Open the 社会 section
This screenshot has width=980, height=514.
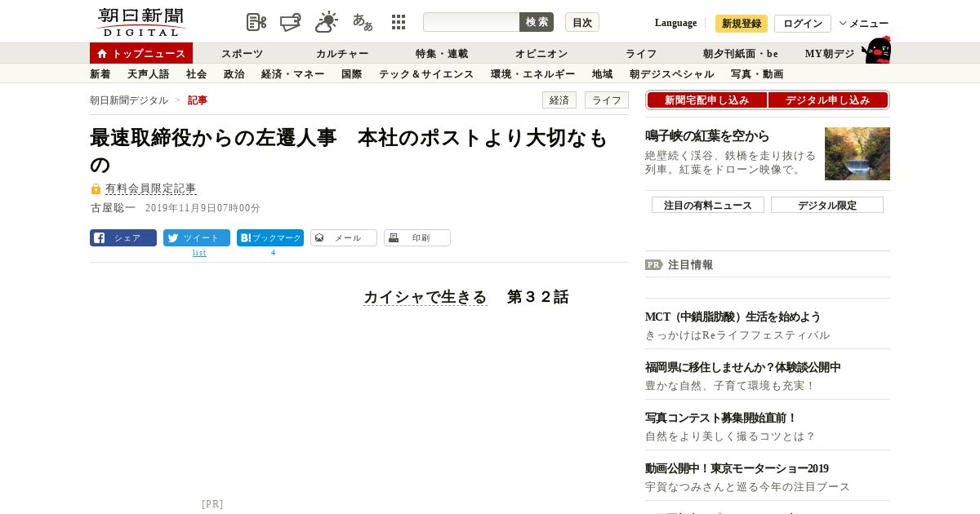pos(197,74)
